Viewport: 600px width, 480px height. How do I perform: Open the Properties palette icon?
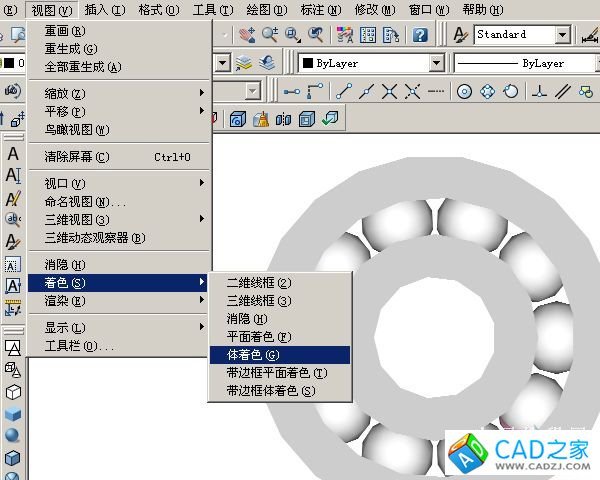point(343,34)
